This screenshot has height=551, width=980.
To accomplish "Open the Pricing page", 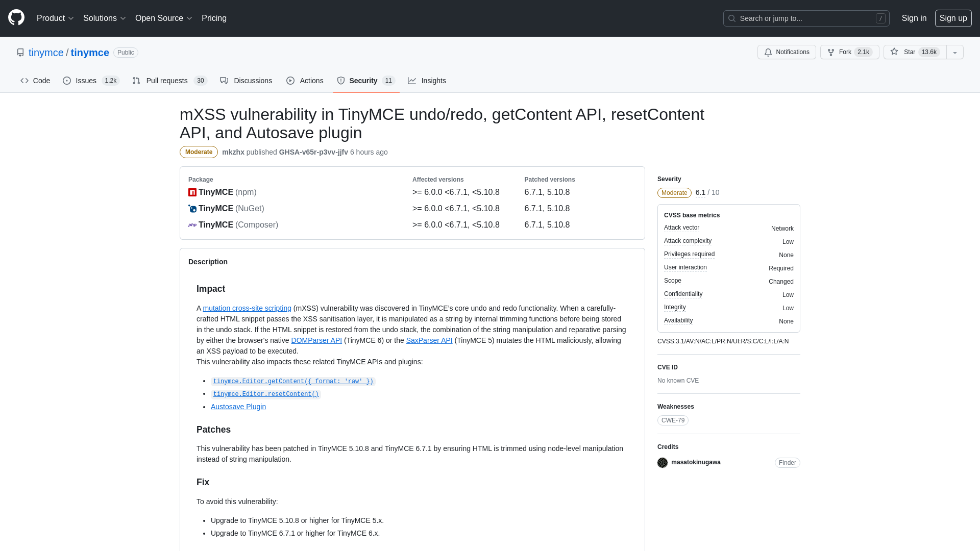I will [x=214, y=18].
